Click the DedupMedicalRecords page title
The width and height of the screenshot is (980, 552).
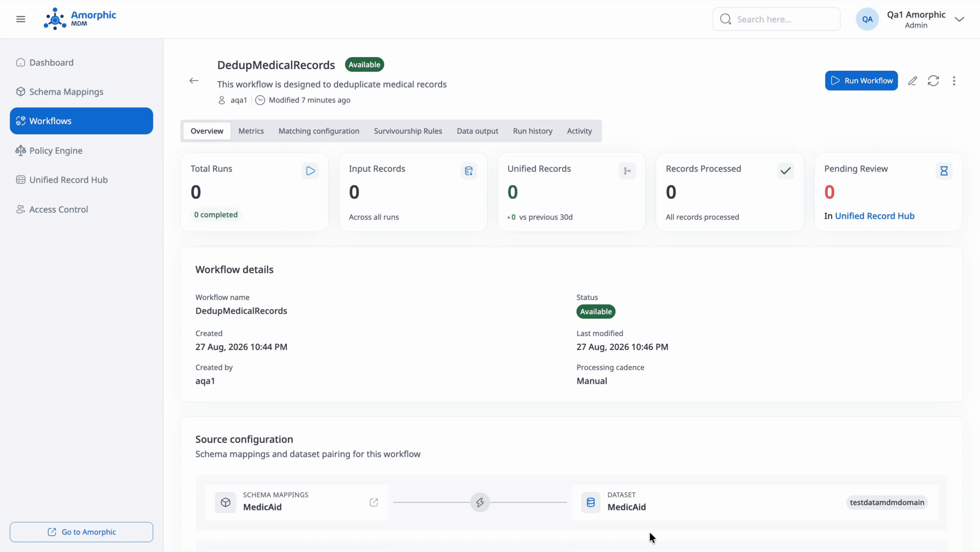276,65
